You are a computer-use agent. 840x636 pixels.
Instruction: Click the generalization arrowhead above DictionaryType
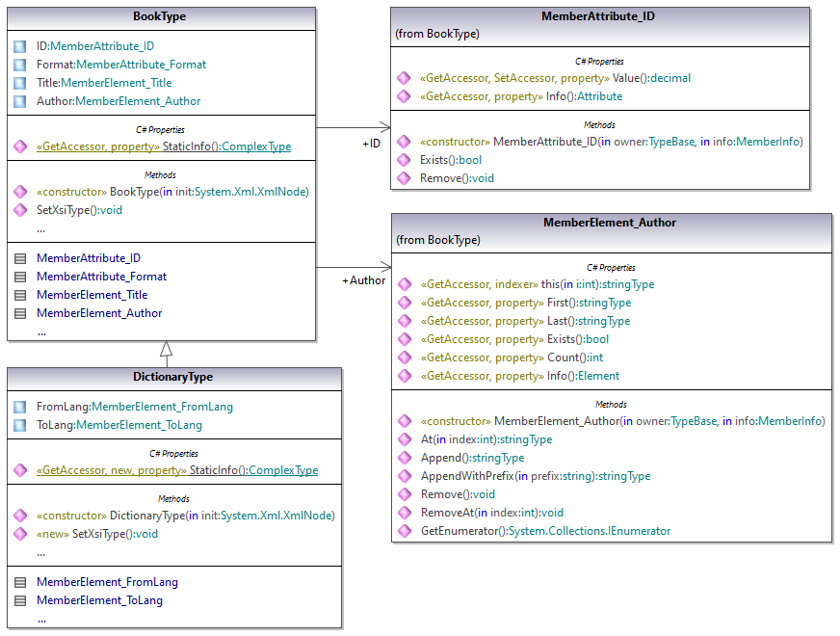pos(166,349)
